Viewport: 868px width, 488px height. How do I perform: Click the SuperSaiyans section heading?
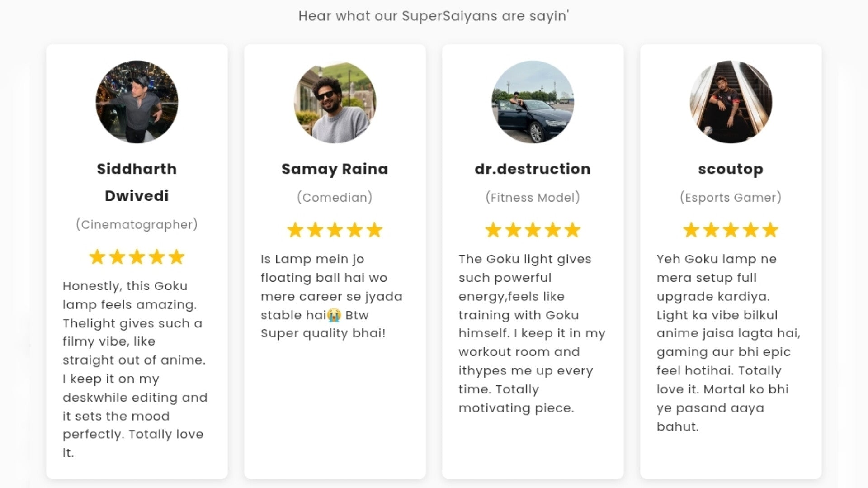click(x=434, y=16)
